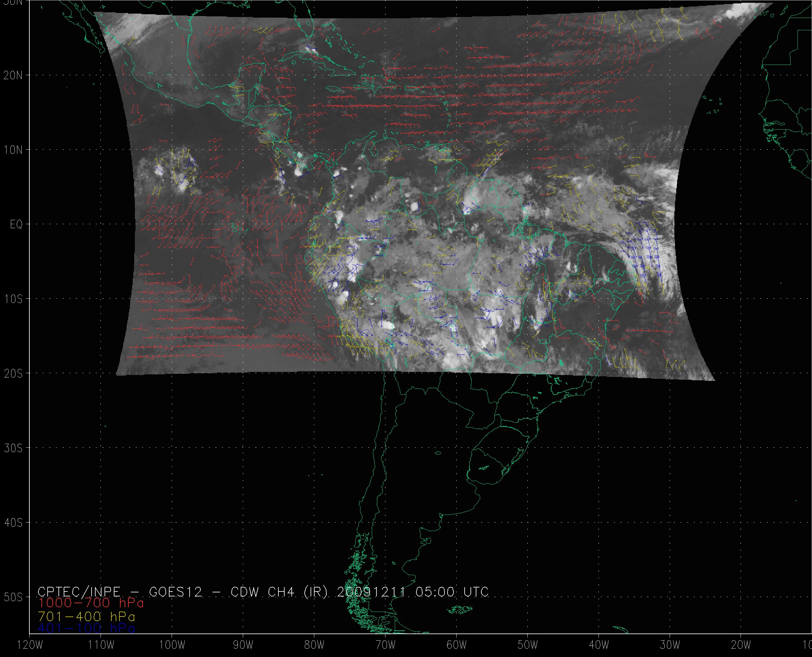Click the 40W longitude axis label
Screen dimensions: 812x657
click(599, 645)
